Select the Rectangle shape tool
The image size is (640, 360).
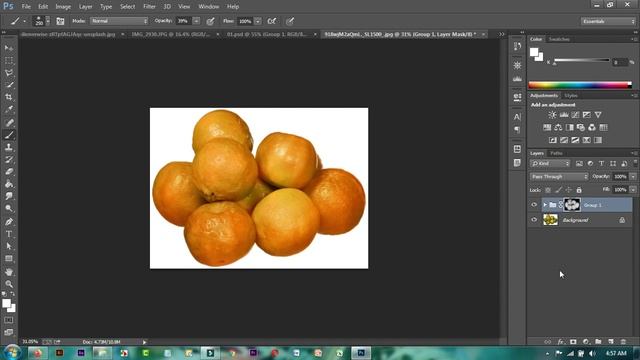pyautogui.click(x=9, y=259)
